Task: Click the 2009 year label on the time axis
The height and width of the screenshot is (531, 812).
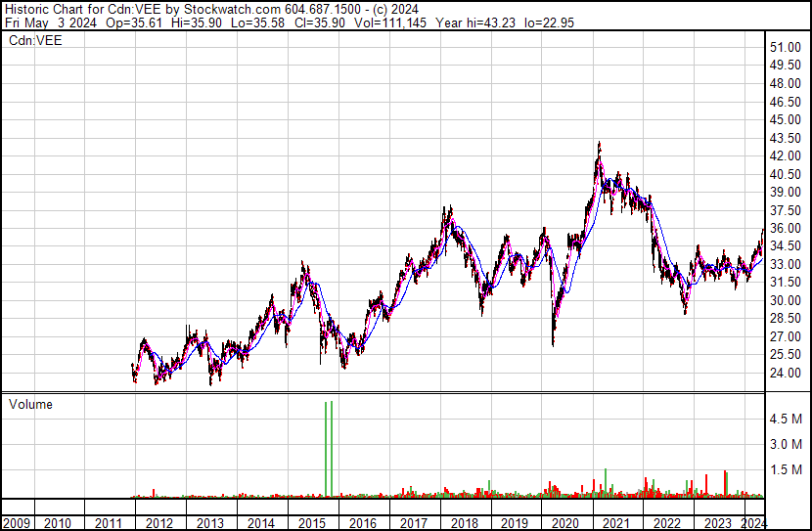Action: click(17, 523)
